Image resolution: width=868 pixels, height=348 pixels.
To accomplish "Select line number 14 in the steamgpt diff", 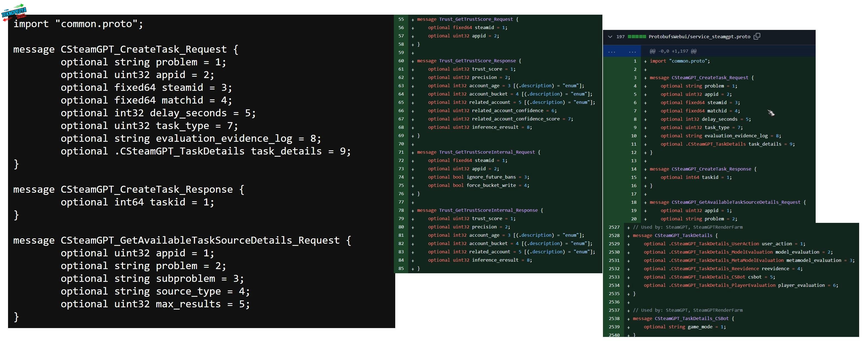I will [x=633, y=169].
